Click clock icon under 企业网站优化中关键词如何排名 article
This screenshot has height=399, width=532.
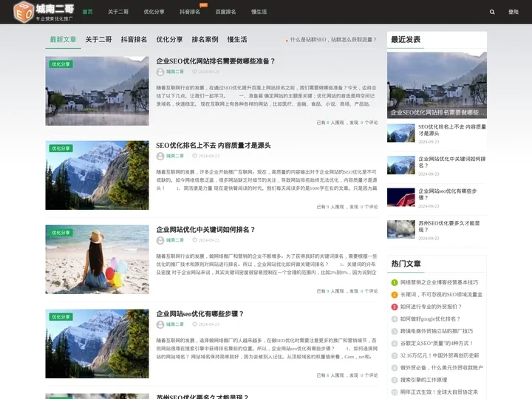click(x=194, y=240)
